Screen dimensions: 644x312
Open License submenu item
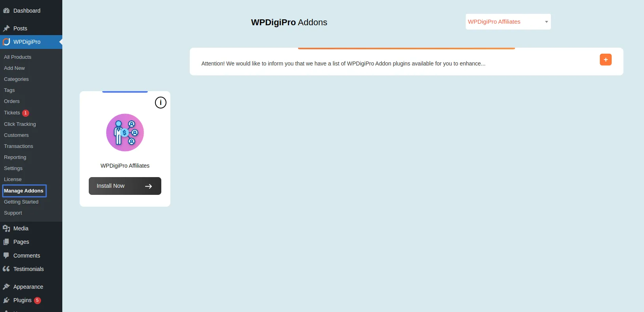13,179
